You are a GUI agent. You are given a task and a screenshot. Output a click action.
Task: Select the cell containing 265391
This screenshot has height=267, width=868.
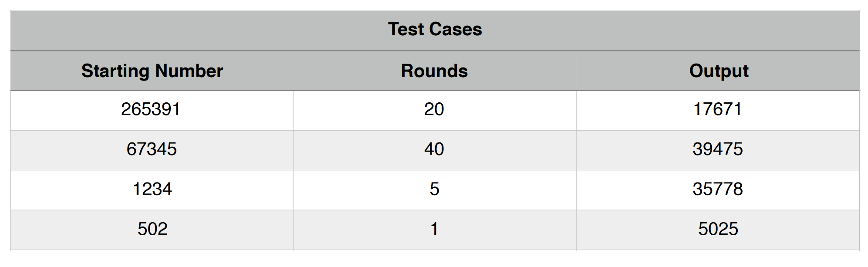point(152,111)
